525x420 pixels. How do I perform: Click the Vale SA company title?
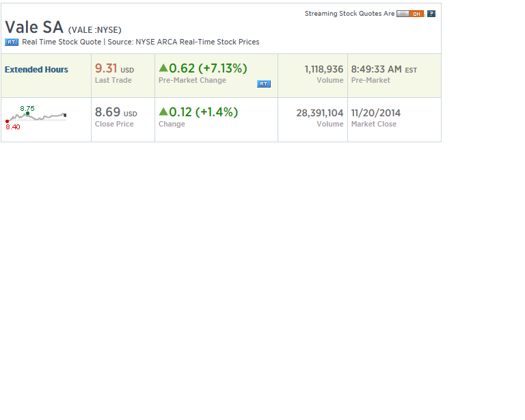click(34, 27)
